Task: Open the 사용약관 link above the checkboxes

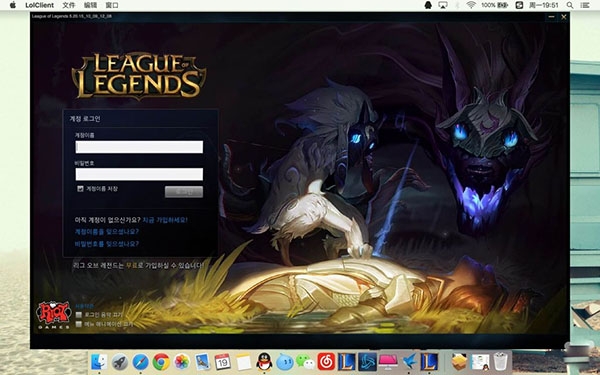Action: point(84,306)
